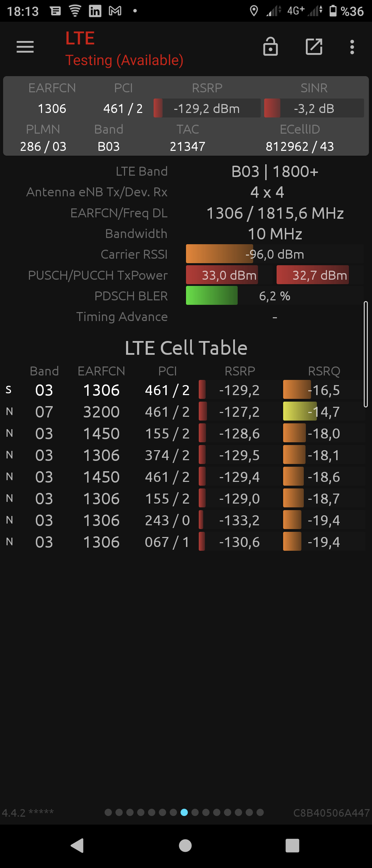Image resolution: width=372 pixels, height=868 pixels.
Task: Tap the clock showing 18:13
Action: [23, 11]
